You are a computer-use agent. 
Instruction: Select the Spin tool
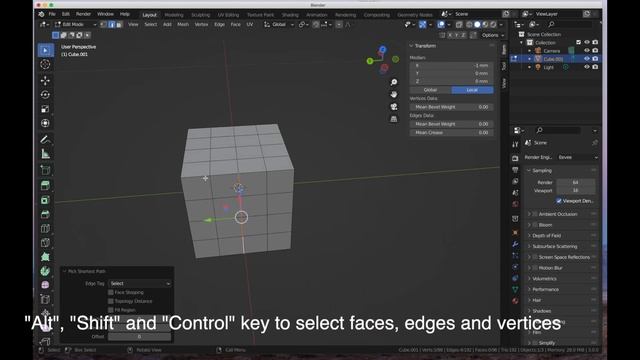(x=45, y=271)
